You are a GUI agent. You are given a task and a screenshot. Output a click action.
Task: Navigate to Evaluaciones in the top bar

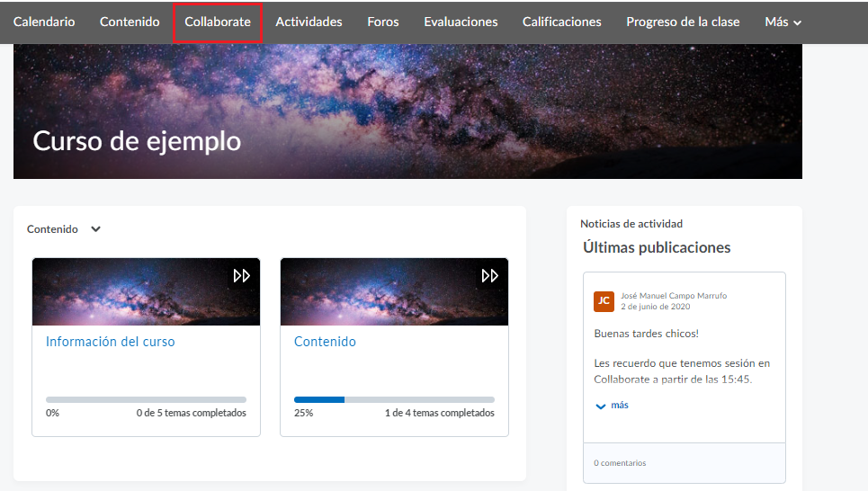point(461,22)
